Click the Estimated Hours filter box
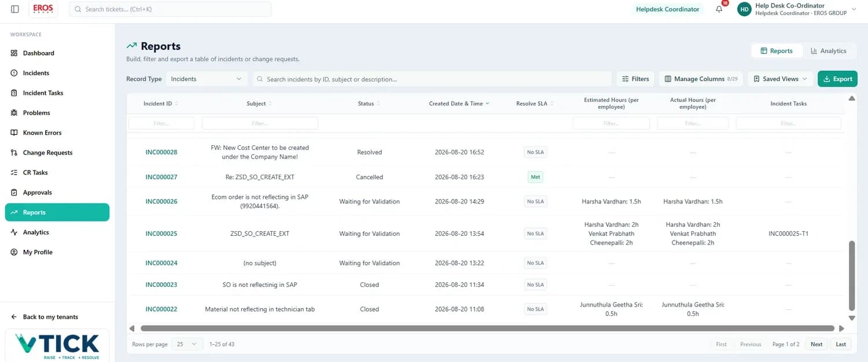The width and height of the screenshot is (868, 362). coord(611,123)
